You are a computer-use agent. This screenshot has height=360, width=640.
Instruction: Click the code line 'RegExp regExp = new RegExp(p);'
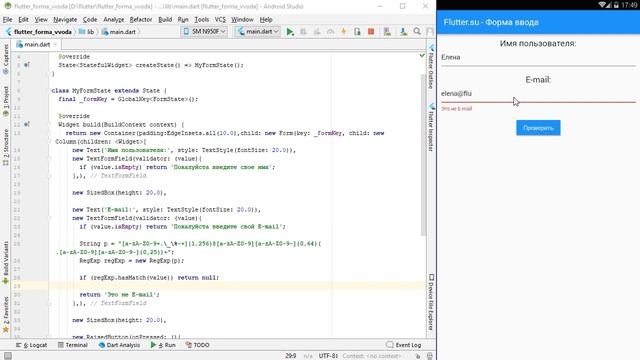(x=131, y=260)
